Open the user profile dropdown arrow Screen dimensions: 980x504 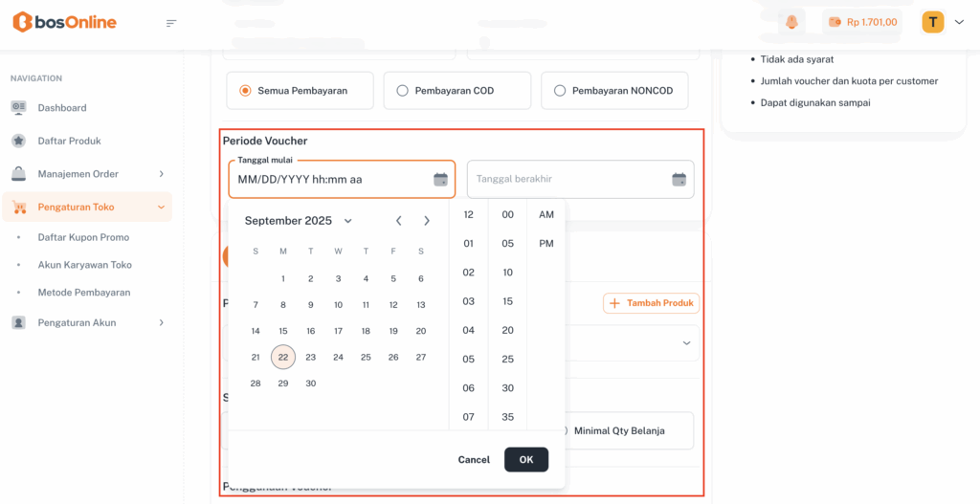(959, 22)
